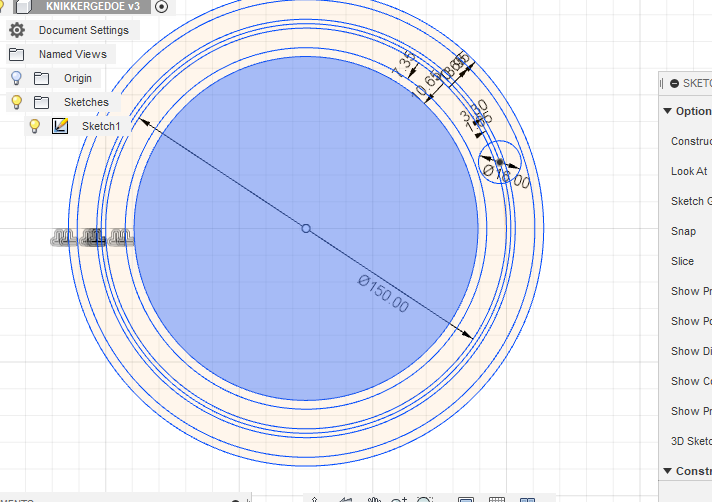Select the KNIKKERGEDOE v3 root node

click(93, 6)
